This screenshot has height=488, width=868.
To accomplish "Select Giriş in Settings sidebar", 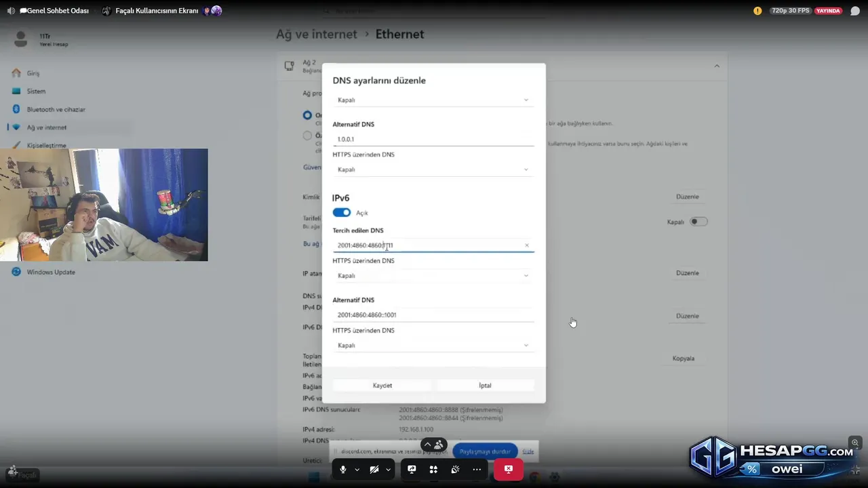I will click(33, 73).
